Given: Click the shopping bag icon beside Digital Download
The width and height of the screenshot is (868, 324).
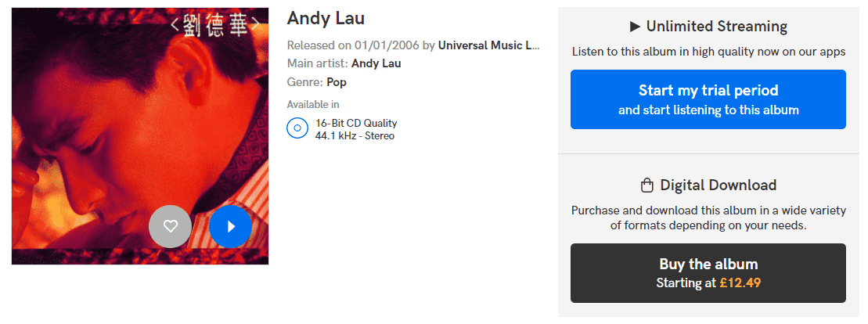Looking at the screenshot, I should click(x=646, y=185).
